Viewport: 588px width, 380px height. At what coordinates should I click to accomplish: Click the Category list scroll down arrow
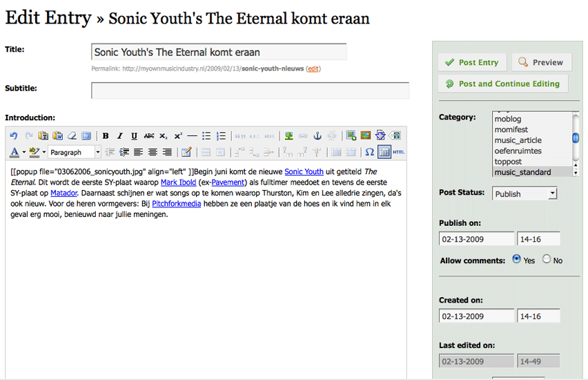[576, 173]
